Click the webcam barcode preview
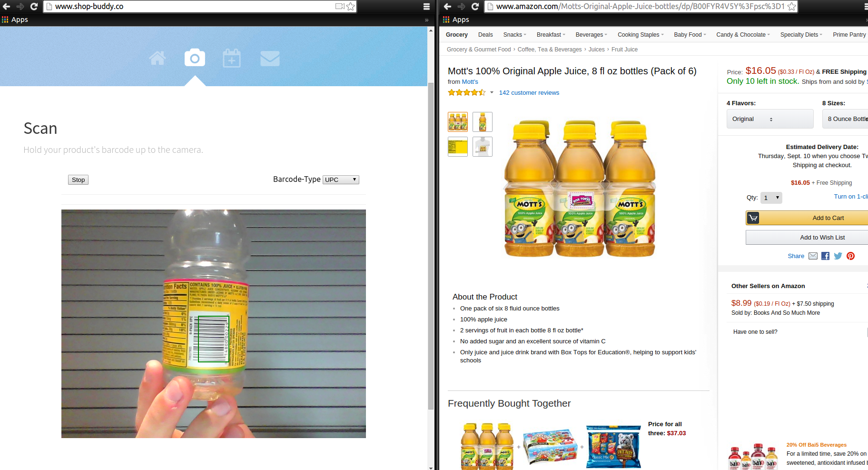The height and width of the screenshot is (470, 868). click(x=214, y=324)
